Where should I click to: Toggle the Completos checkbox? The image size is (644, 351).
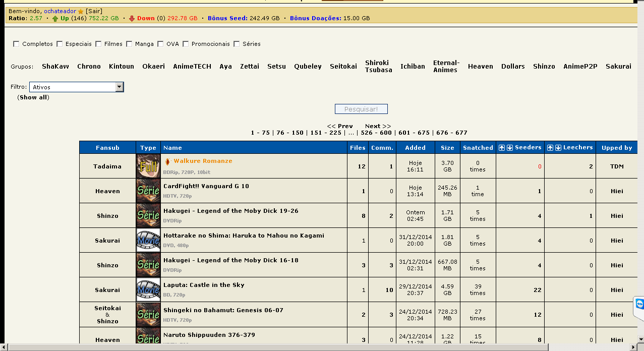point(16,44)
